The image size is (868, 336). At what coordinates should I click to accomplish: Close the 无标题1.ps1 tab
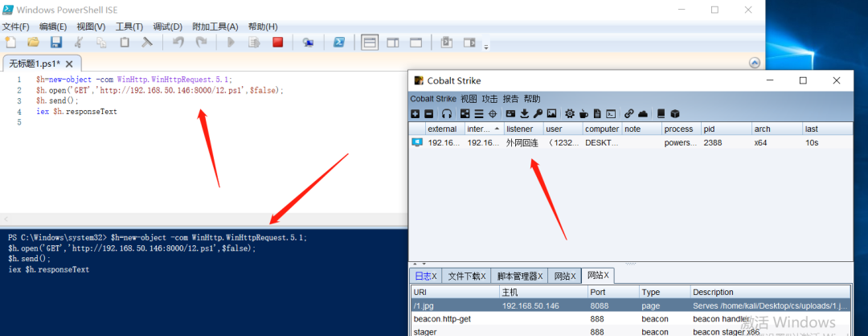[69, 64]
